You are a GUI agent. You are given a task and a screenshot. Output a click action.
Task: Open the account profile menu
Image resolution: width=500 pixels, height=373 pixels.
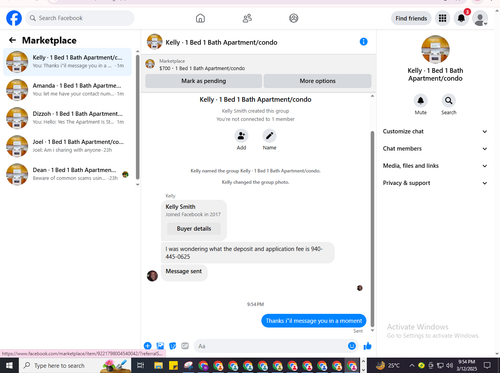tap(480, 18)
